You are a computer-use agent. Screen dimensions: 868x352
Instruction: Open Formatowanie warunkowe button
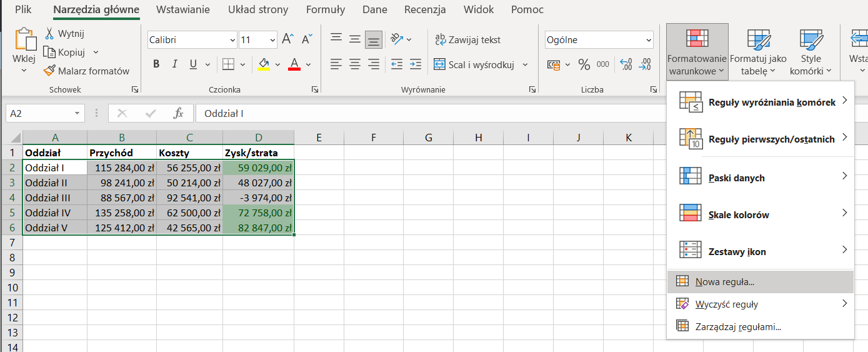click(x=697, y=53)
